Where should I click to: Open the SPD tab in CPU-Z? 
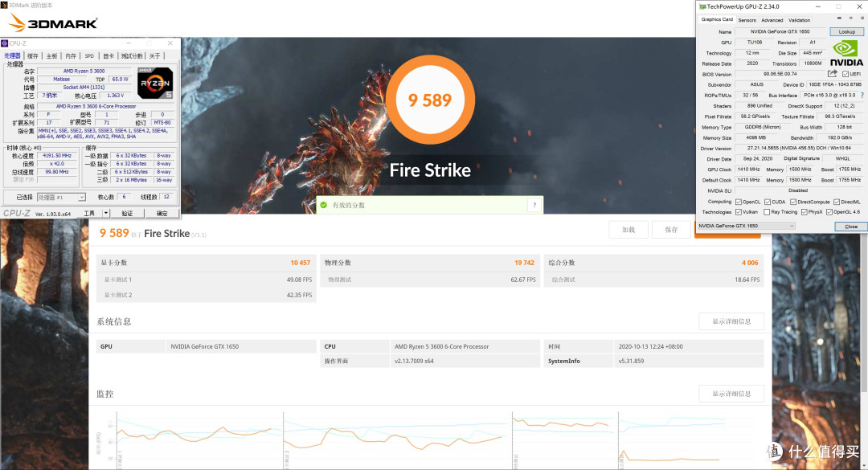(89, 56)
